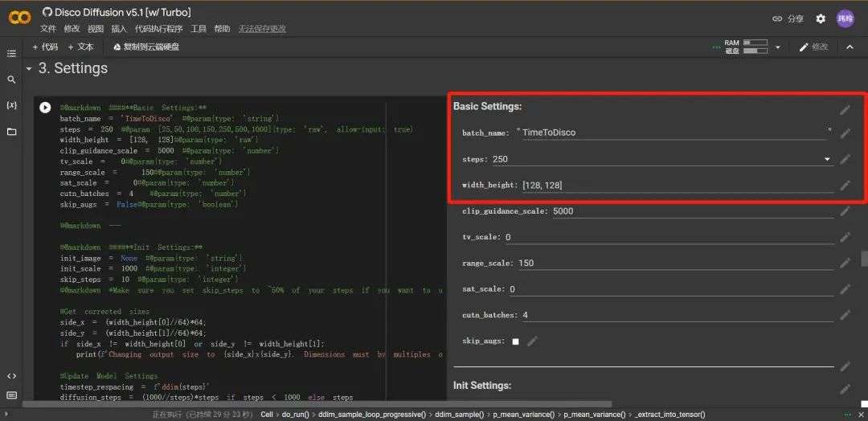
Task: Click the RAM usage bar
Action: pos(755,43)
